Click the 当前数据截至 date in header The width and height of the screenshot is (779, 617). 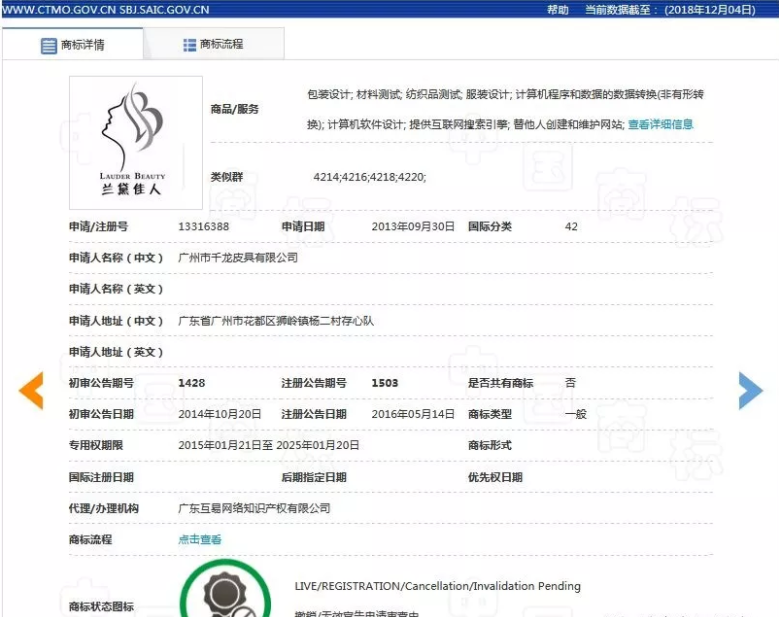pyautogui.click(x=677, y=9)
